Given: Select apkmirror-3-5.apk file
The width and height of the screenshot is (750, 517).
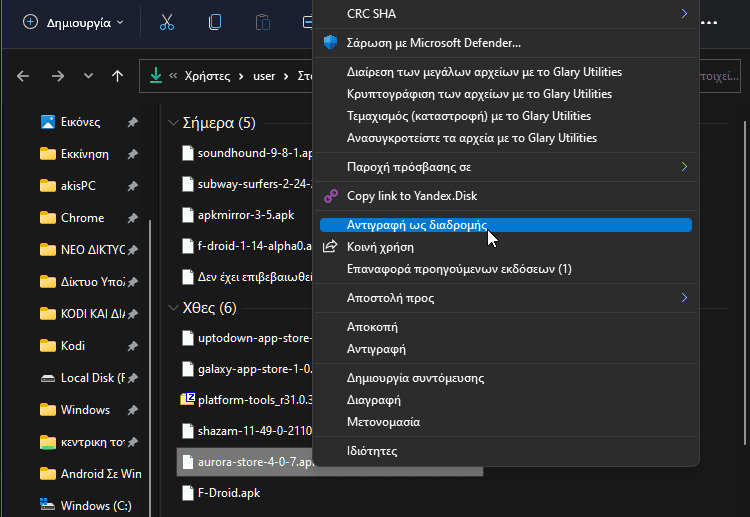Looking at the screenshot, I should [x=238, y=215].
